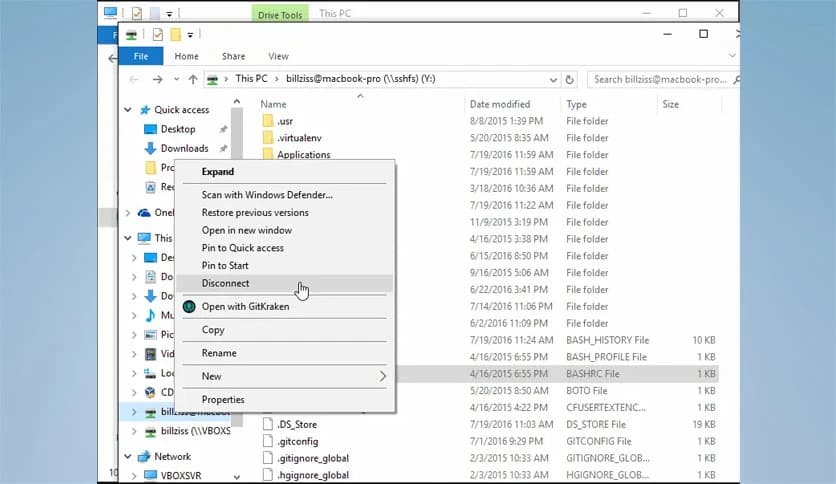Click the drive icon in the address bar
Screen dimensions: 836x484
click(x=212, y=79)
